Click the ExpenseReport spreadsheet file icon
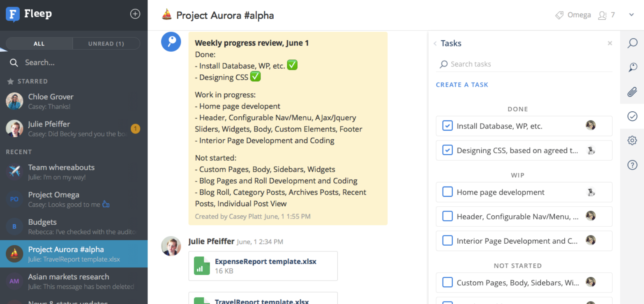 (x=202, y=265)
